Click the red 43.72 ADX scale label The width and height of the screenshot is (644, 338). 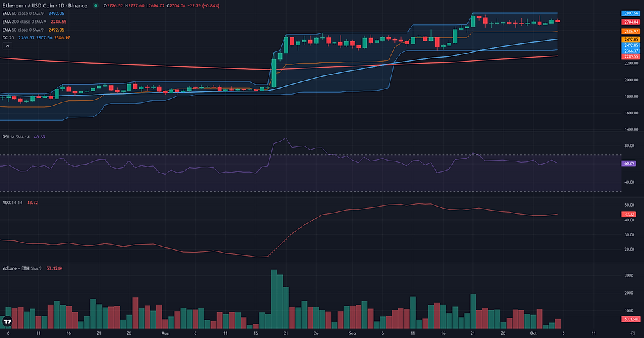pyautogui.click(x=629, y=215)
